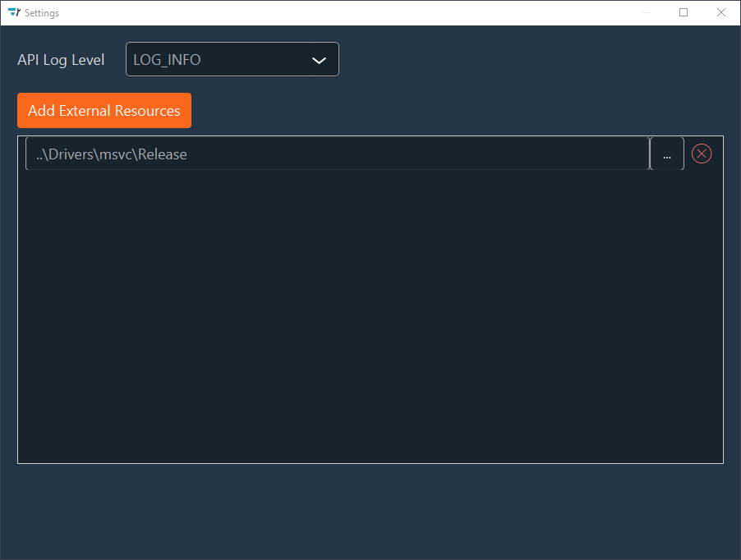Click empty title bar area right of Settings
Screen dimensions: 741x560
(329, 12)
